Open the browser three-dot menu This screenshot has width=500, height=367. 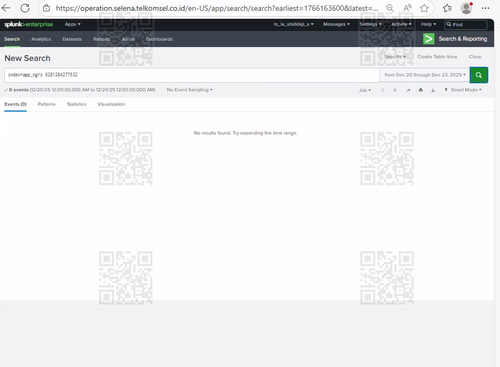click(x=485, y=8)
